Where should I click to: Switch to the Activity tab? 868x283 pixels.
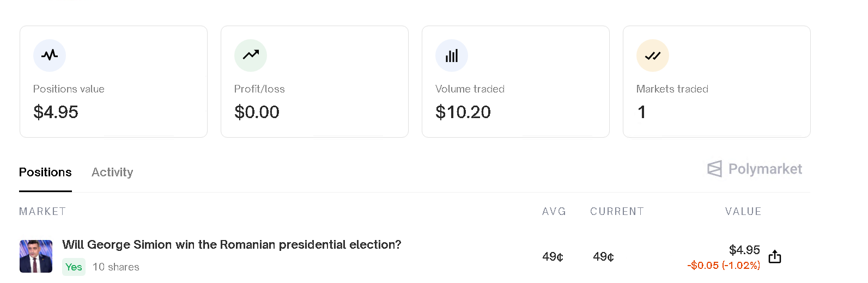tap(112, 172)
